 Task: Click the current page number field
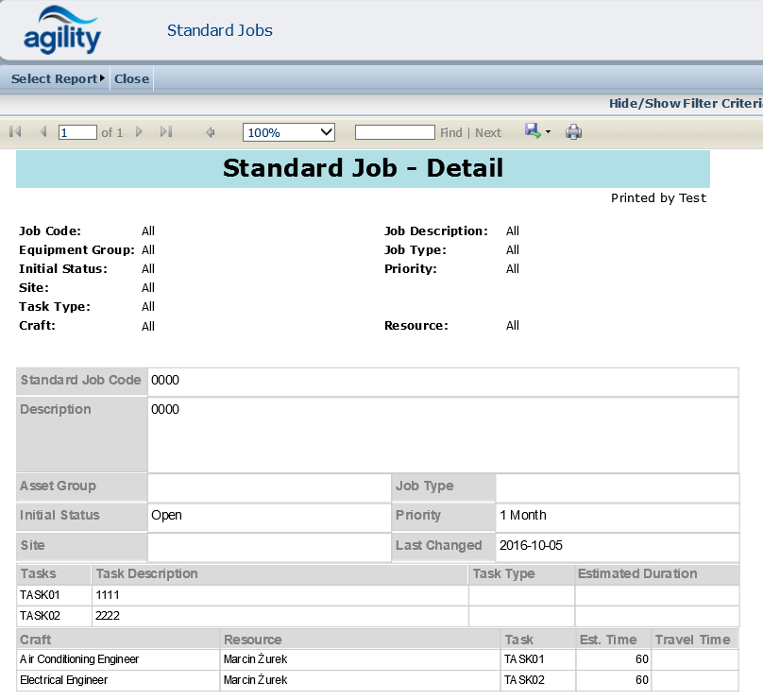(77, 132)
